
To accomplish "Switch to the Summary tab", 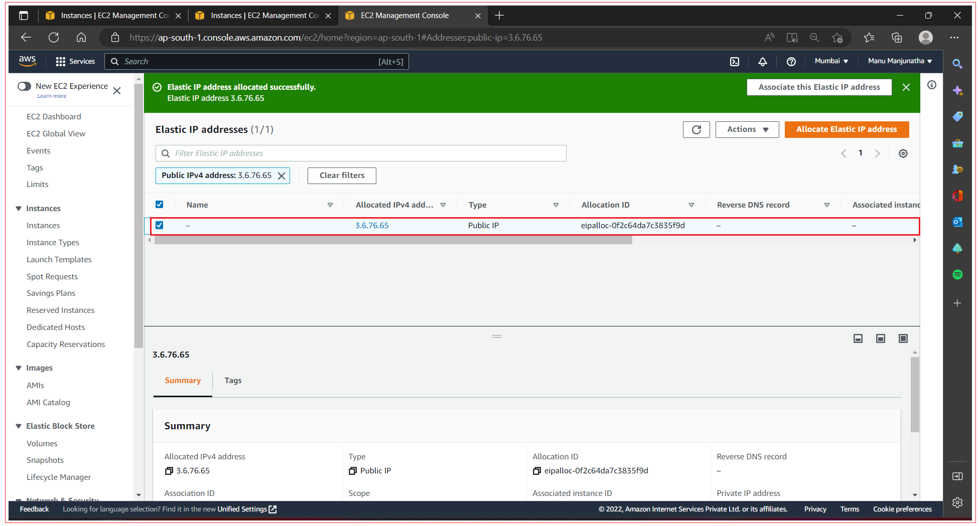I will [x=183, y=381].
